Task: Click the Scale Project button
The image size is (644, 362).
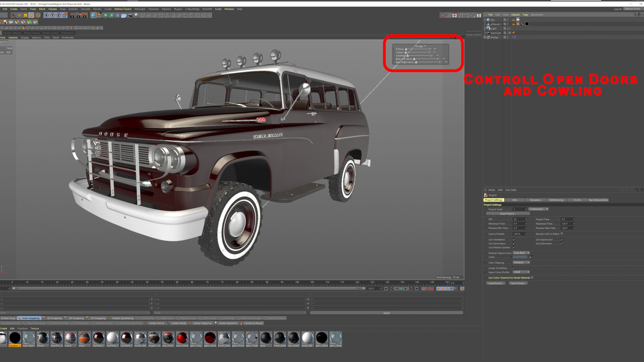Action: [x=508, y=214]
